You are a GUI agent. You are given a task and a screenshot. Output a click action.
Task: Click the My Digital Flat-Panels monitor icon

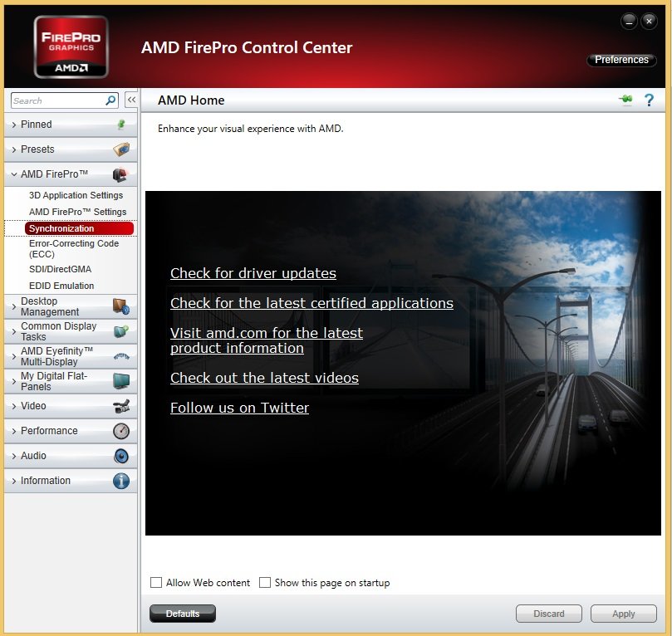click(121, 381)
